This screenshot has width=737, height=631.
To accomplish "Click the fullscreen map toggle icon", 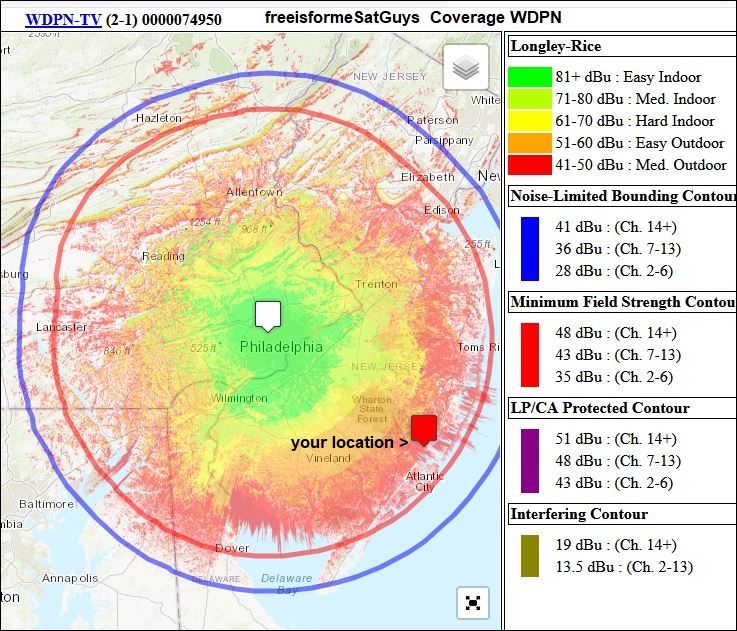I will coord(473,603).
